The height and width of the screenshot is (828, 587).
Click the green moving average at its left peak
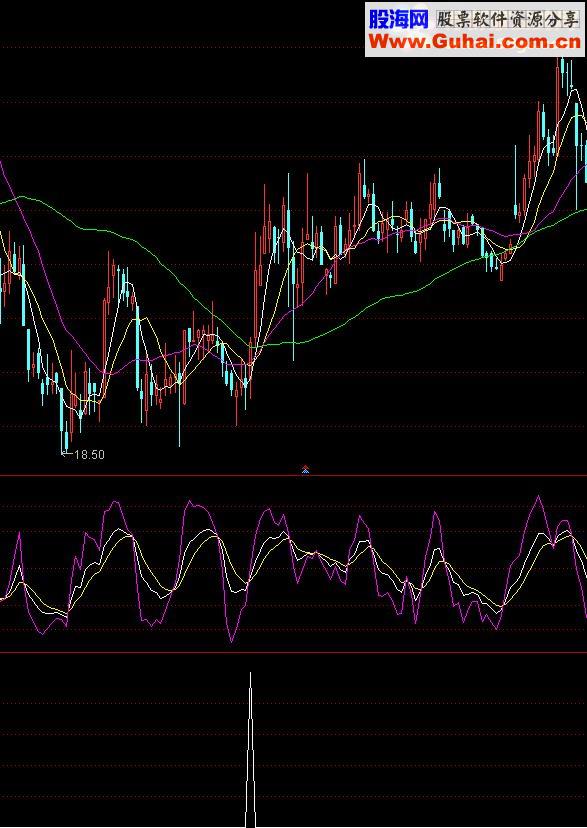[21, 197]
